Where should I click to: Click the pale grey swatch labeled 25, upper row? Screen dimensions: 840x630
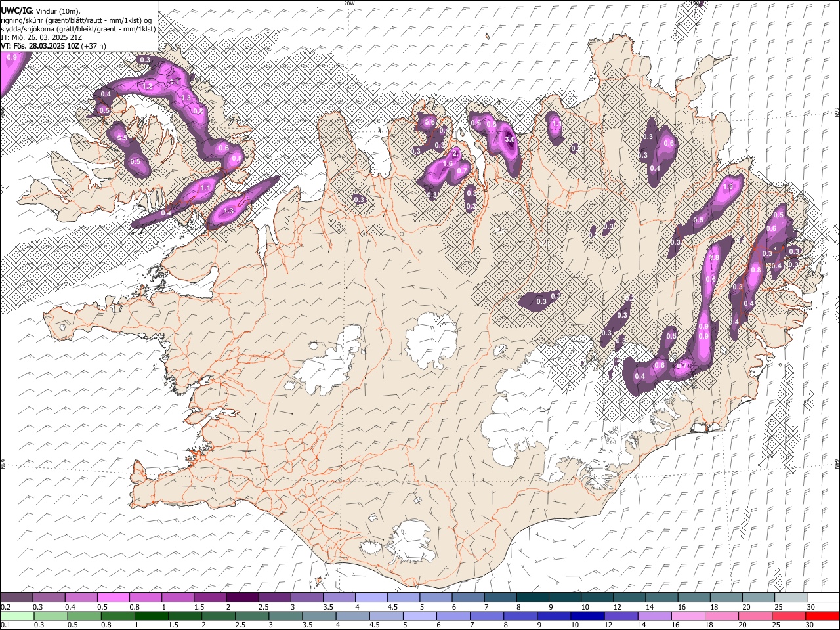pos(790,597)
